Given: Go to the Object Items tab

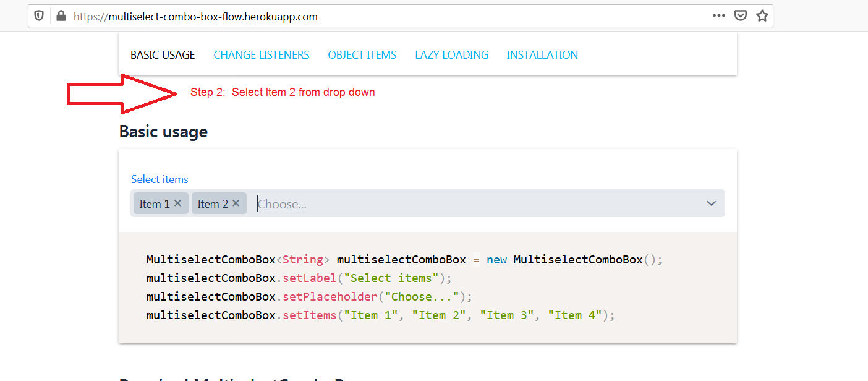Looking at the screenshot, I should (x=362, y=55).
